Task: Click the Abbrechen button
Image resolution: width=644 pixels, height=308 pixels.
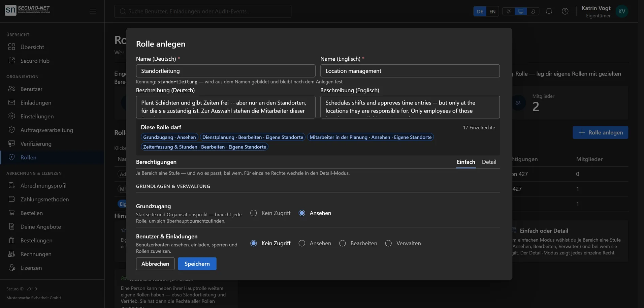Action: pos(155,264)
